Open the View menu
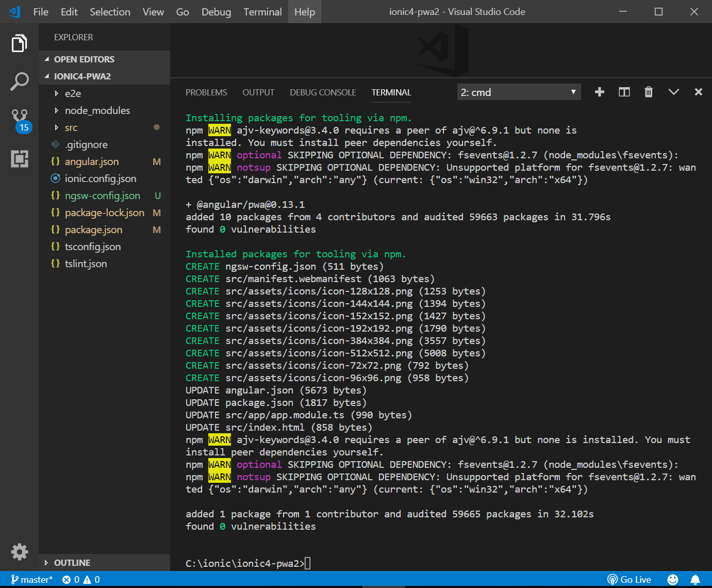 153,12
